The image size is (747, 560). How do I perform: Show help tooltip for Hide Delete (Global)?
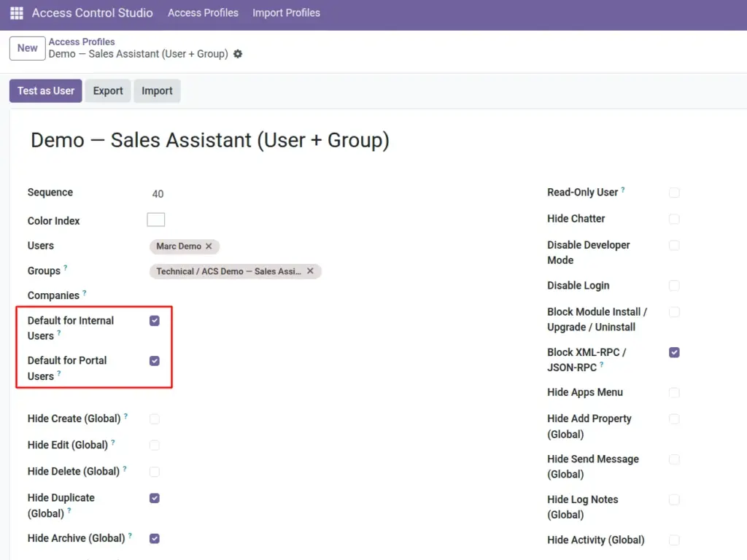(125, 469)
